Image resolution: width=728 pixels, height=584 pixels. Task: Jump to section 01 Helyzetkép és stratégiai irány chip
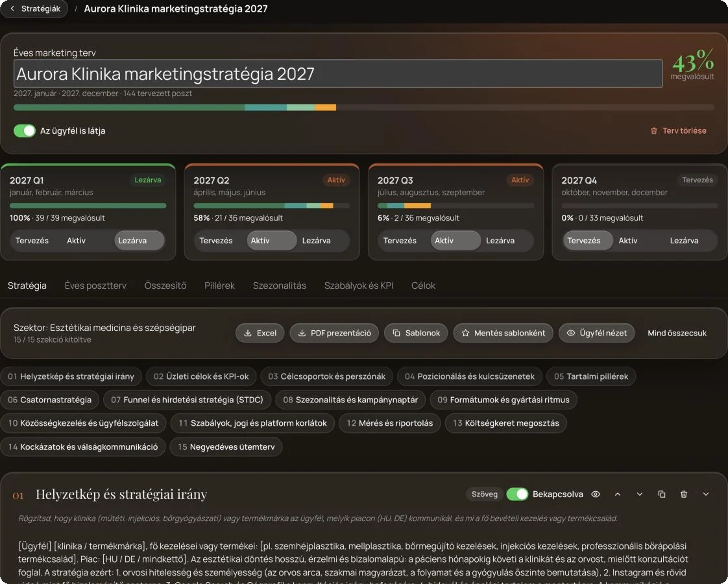(71, 376)
